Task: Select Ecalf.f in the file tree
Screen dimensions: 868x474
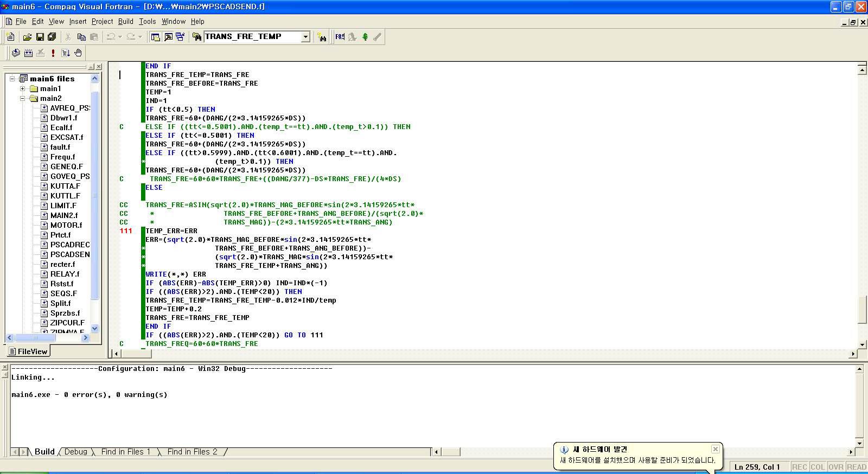Action: (61, 127)
